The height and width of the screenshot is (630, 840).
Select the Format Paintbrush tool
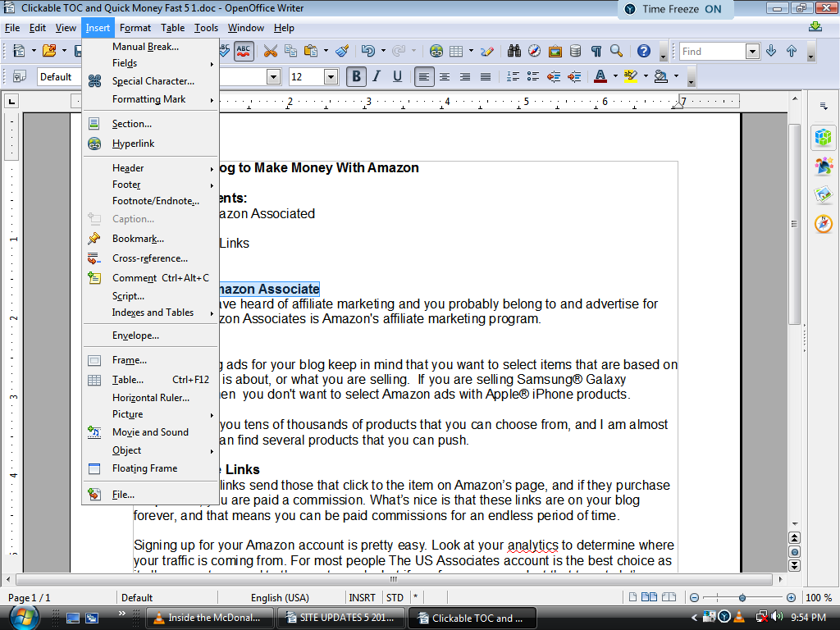coord(342,51)
